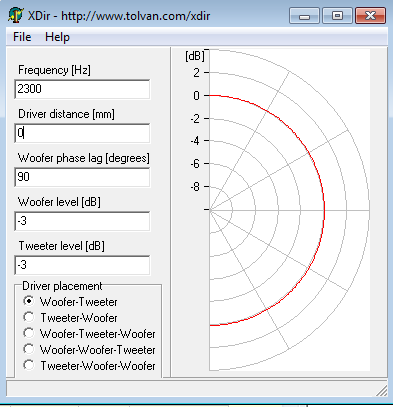The image size is (393, 407).
Task: Click the Frequency [Hz] input field
Action: click(x=82, y=89)
